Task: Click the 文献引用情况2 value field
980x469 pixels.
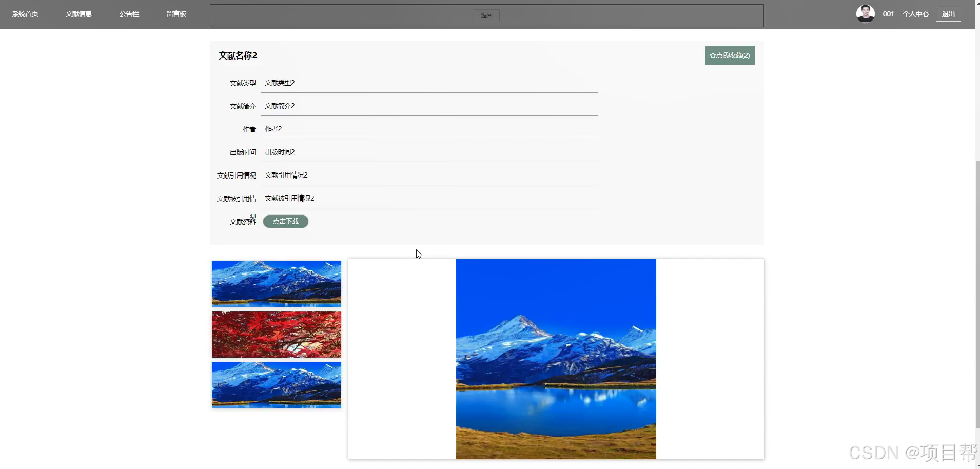Action: coord(429,175)
